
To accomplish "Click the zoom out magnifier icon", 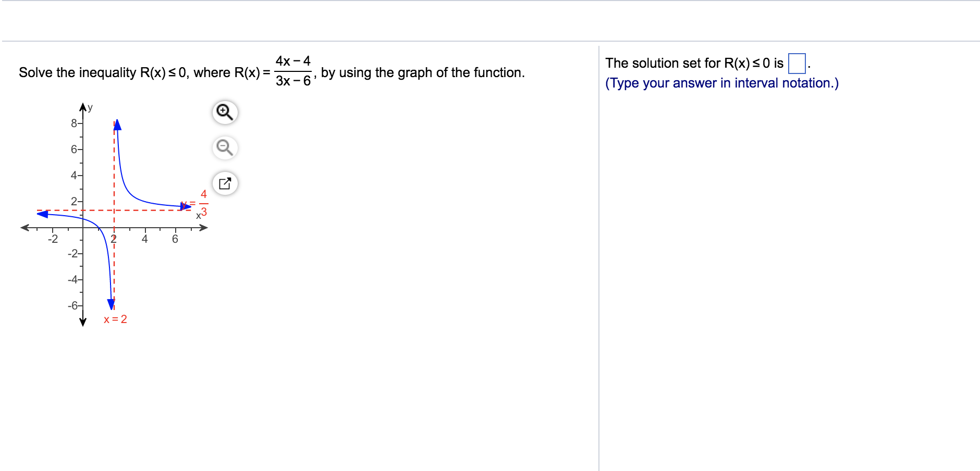I will click(x=225, y=148).
